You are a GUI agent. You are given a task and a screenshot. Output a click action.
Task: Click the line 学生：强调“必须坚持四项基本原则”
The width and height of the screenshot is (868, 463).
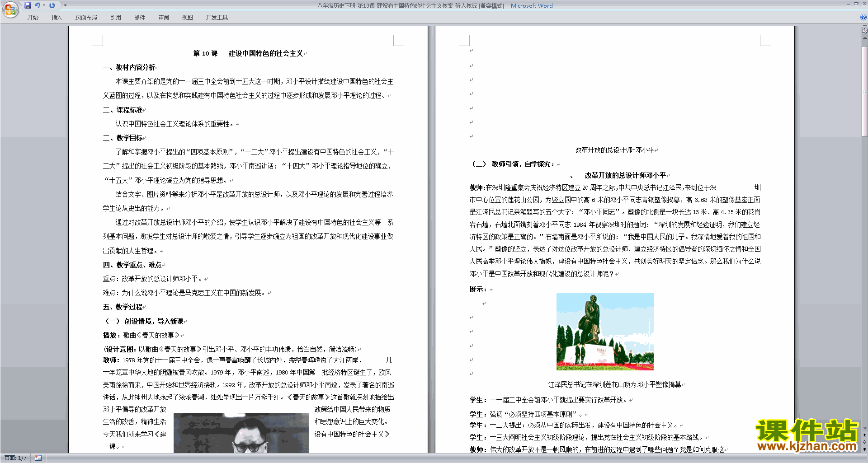pos(527,414)
